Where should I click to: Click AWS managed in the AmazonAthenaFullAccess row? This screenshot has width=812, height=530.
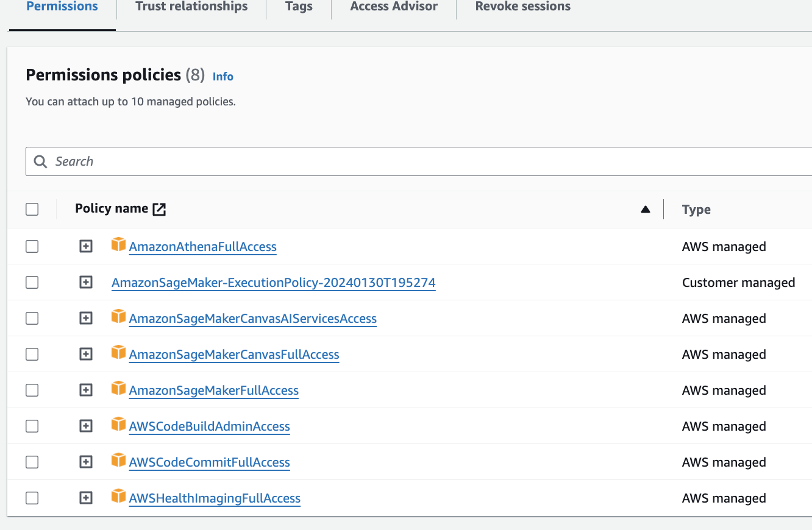[724, 247]
